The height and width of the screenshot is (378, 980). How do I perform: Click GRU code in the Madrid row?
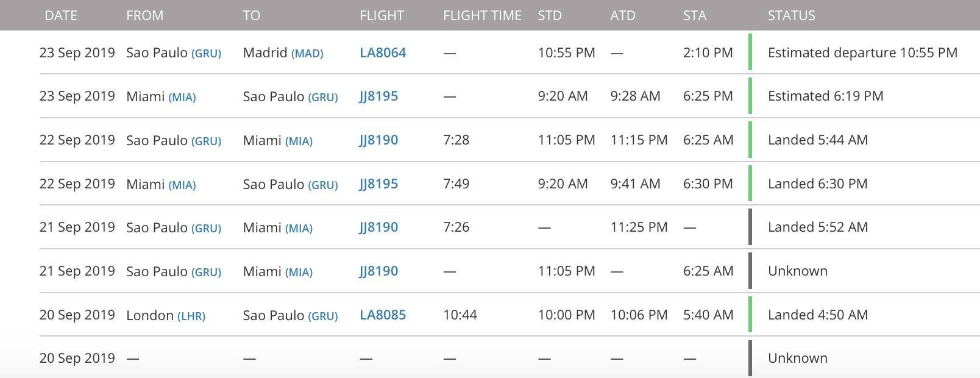pos(206,54)
